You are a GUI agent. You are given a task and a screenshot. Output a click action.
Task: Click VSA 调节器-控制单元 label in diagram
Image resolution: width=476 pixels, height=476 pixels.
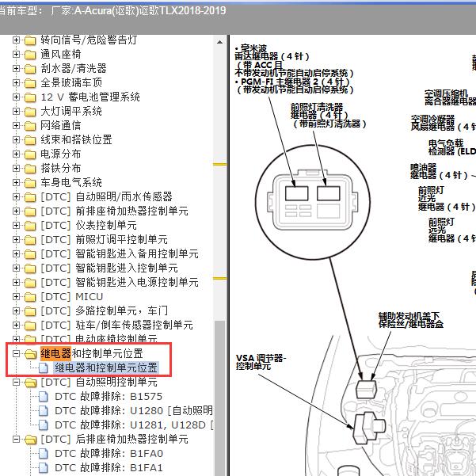point(261,362)
